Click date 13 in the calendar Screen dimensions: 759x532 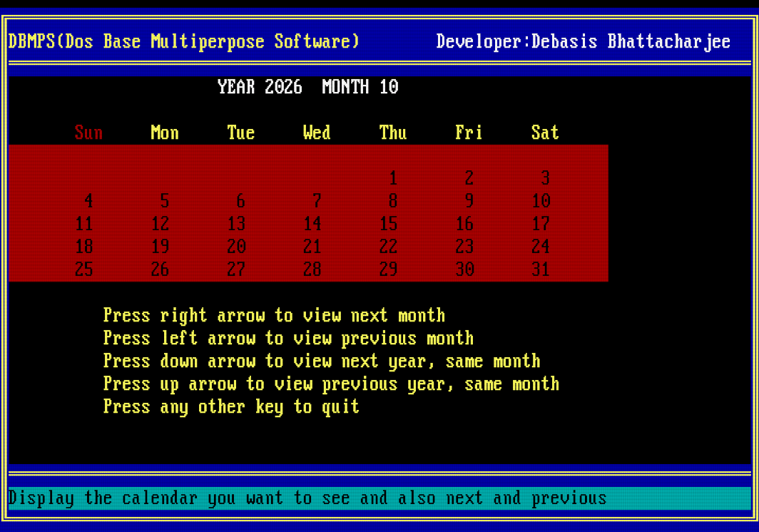tap(236, 224)
